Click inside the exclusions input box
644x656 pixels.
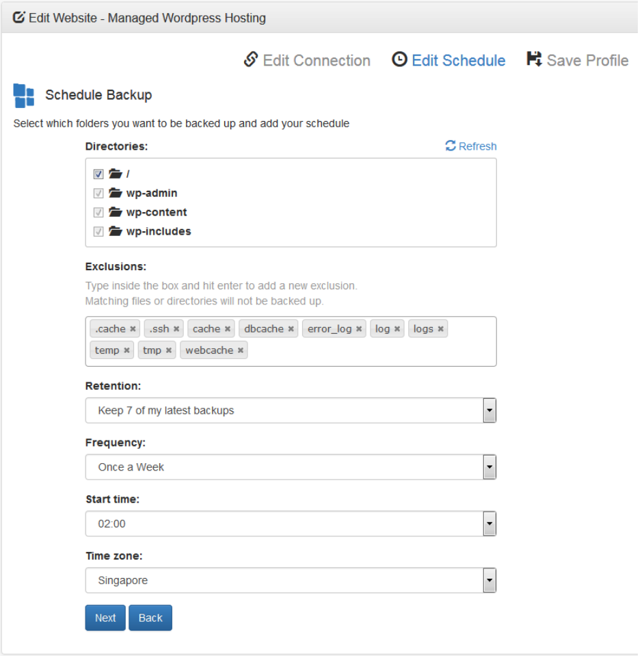pos(369,352)
